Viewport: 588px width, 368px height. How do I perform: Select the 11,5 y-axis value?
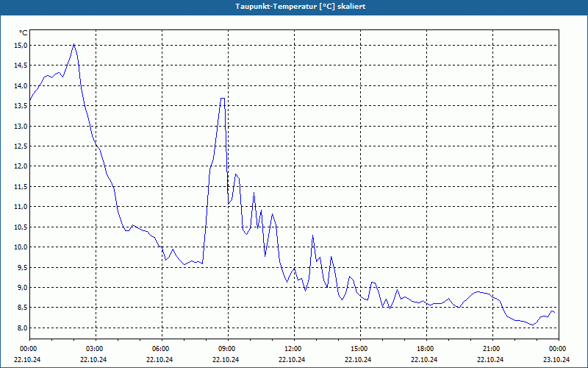tap(21, 187)
